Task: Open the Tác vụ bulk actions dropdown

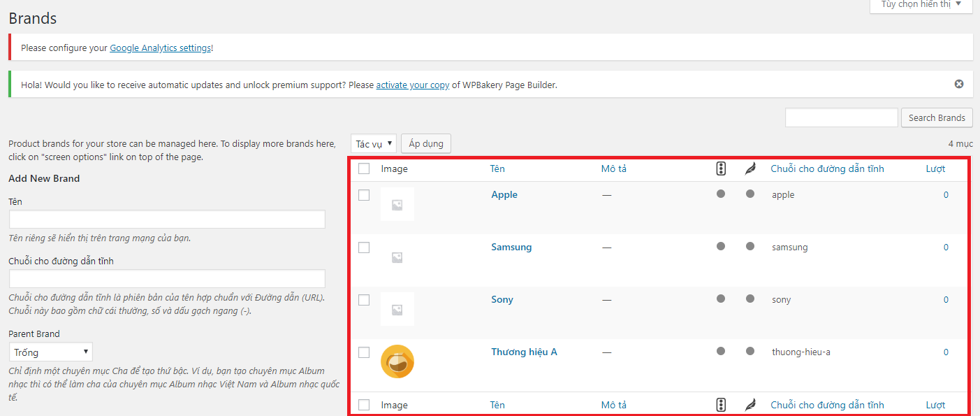Action: click(x=373, y=143)
